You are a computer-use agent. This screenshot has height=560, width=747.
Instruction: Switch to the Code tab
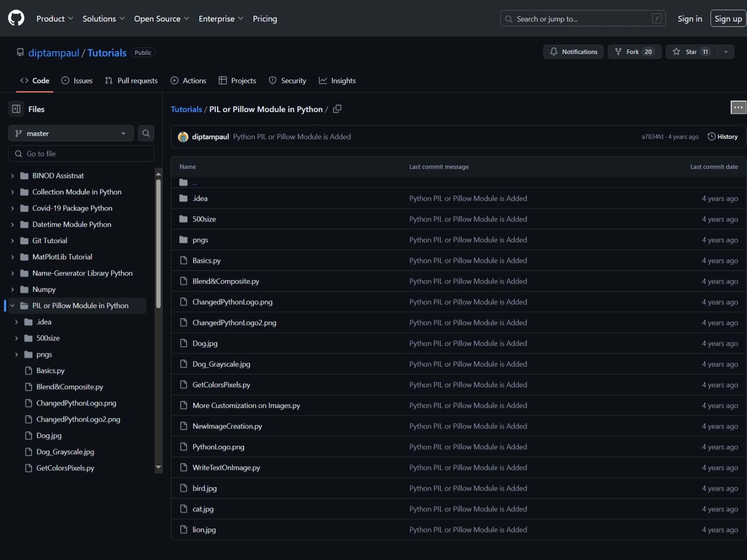(x=35, y=80)
